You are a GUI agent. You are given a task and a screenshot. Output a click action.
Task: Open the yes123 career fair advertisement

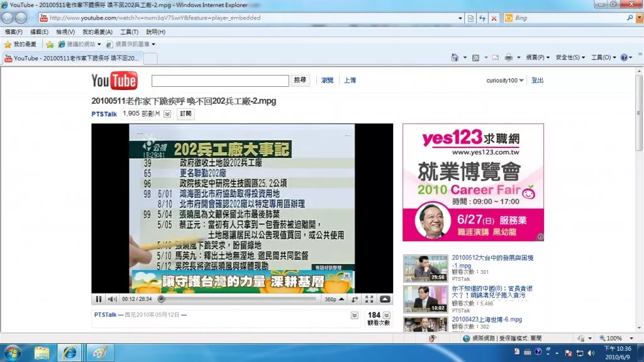click(473, 182)
